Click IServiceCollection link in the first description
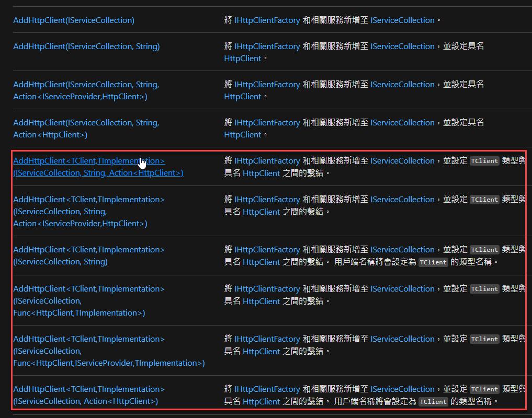The image size is (532, 418). 402,20
